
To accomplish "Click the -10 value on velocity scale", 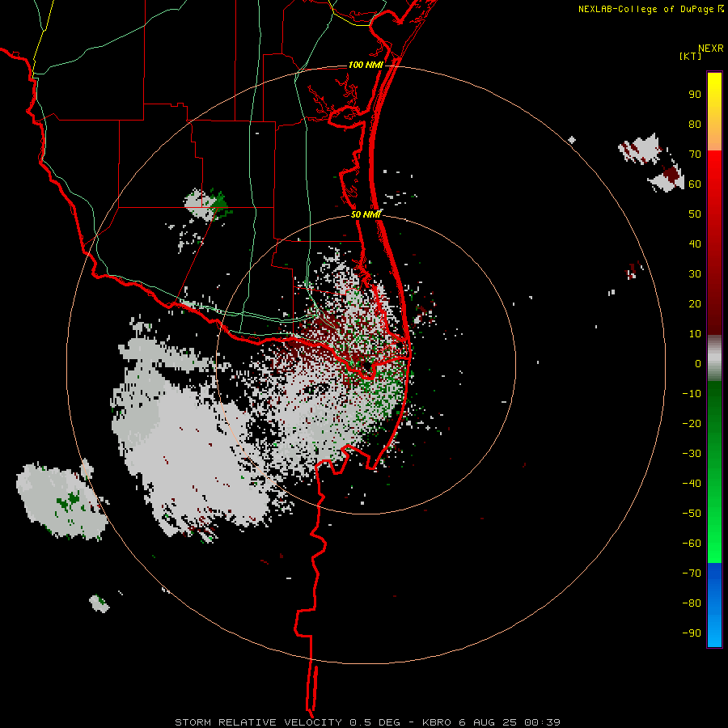I will tap(692, 394).
